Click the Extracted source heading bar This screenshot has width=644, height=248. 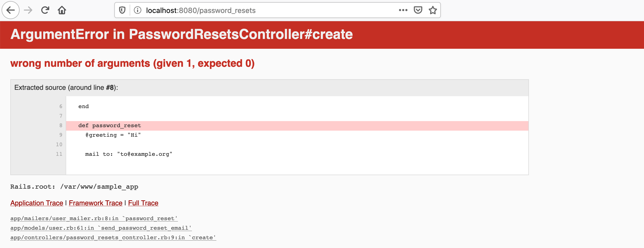click(269, 88)
